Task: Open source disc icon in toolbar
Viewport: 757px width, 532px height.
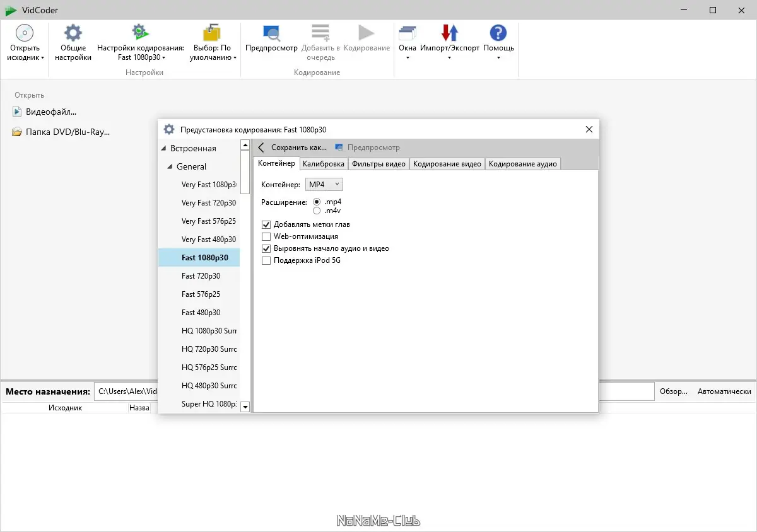Action: 24,33
